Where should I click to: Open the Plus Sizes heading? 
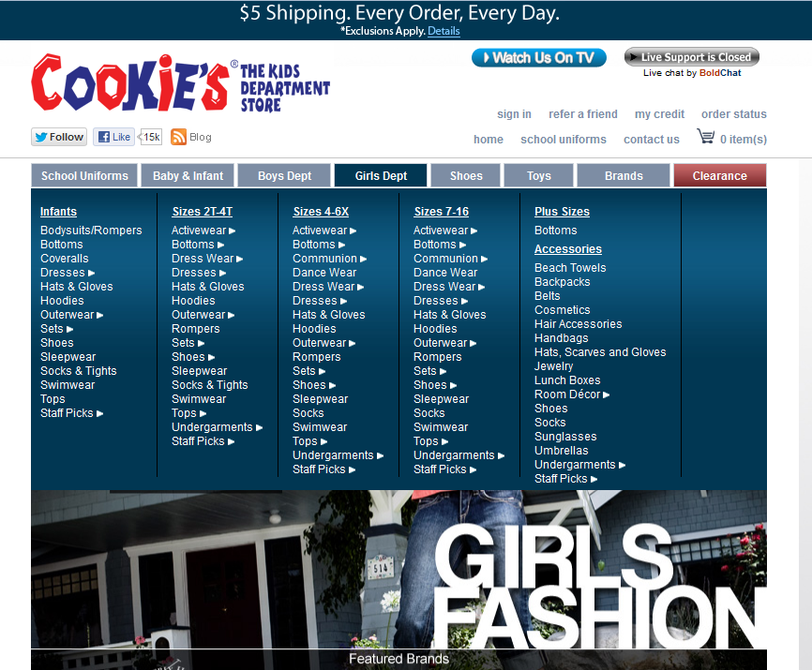[562, 212]
